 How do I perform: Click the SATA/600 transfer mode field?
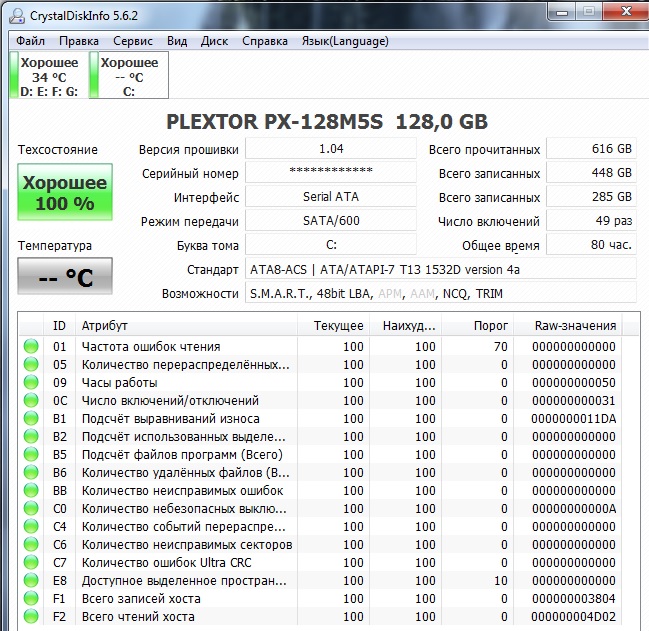pos(331,221)
